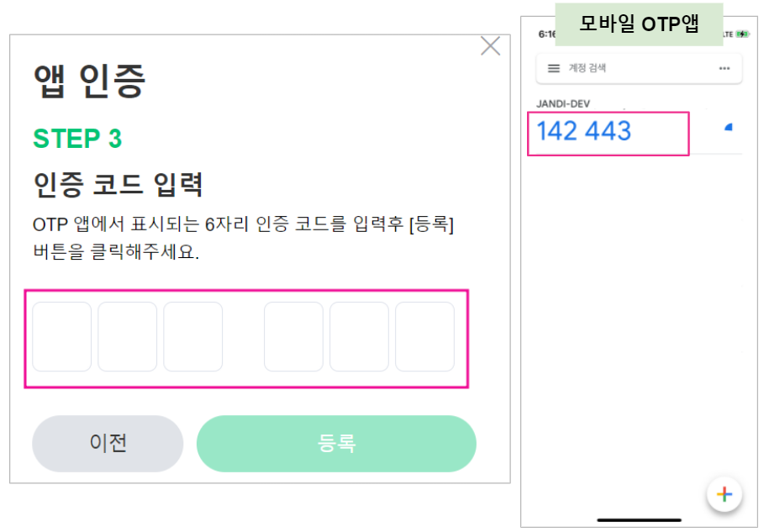This screenshot has width=764, height=532.
Task: Click the fifth authentication code digit box
Action: pyautogui.click(x=359, y=336)
